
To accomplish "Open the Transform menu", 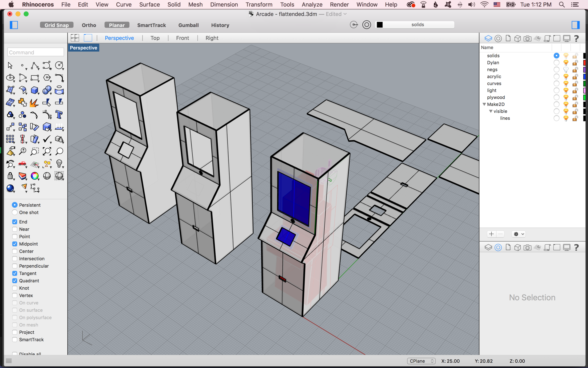I will 259,5.
